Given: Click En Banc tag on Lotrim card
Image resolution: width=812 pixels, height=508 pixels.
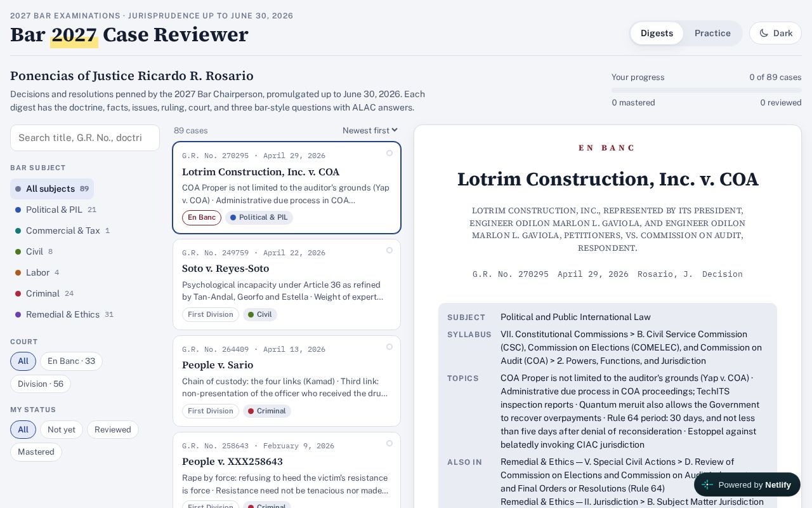Looking at the screenshot, I should [x=202, y=218].
